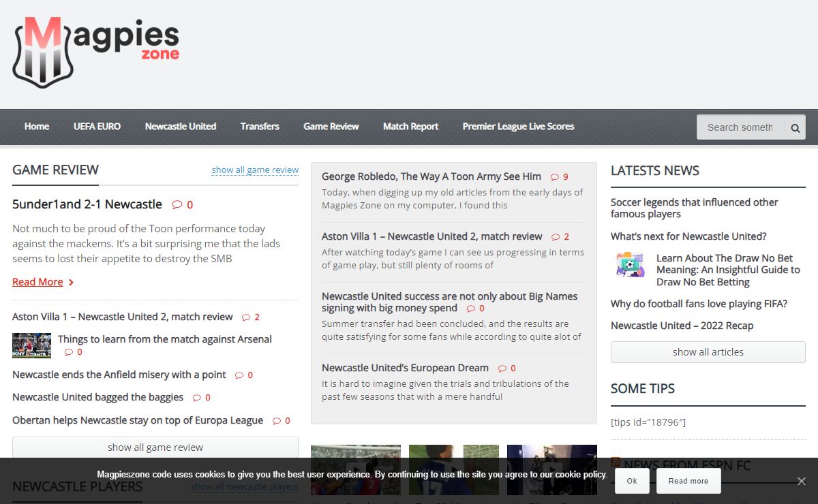Screen dimensions: 818x504
Task: Open the Home menu item
Action: pyautogui.click(x=37, y=127)
